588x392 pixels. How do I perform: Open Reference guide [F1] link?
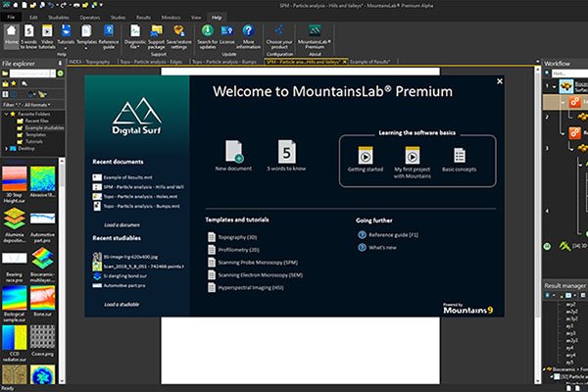point(388,235)
